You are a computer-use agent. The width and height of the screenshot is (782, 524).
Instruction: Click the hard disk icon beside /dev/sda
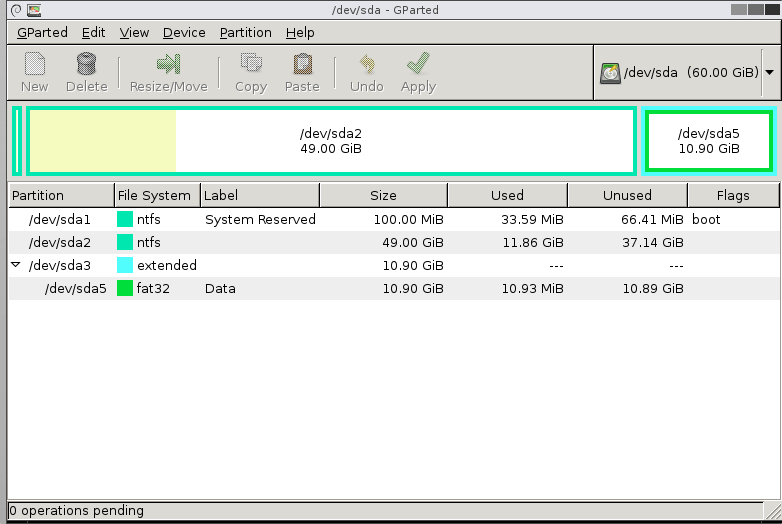tap(609, 73)
